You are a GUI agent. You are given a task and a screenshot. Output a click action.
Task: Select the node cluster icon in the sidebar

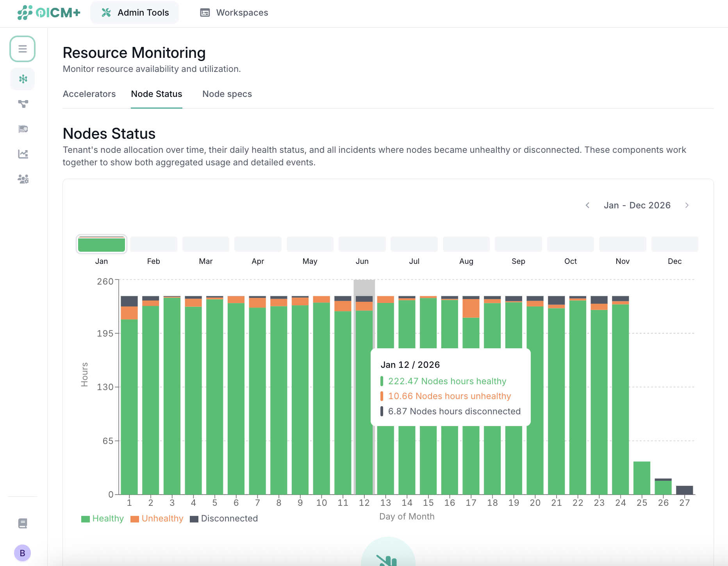click(x=22, y=79)
